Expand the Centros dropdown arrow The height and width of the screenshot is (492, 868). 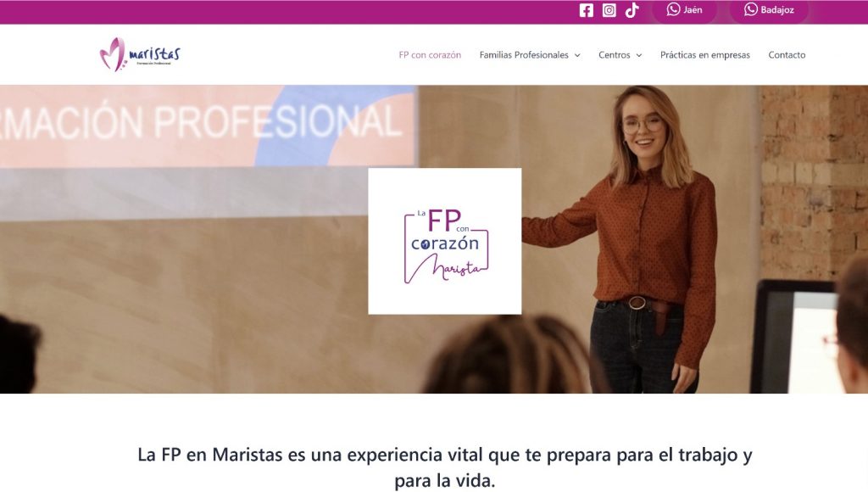(x=639, y=55)
